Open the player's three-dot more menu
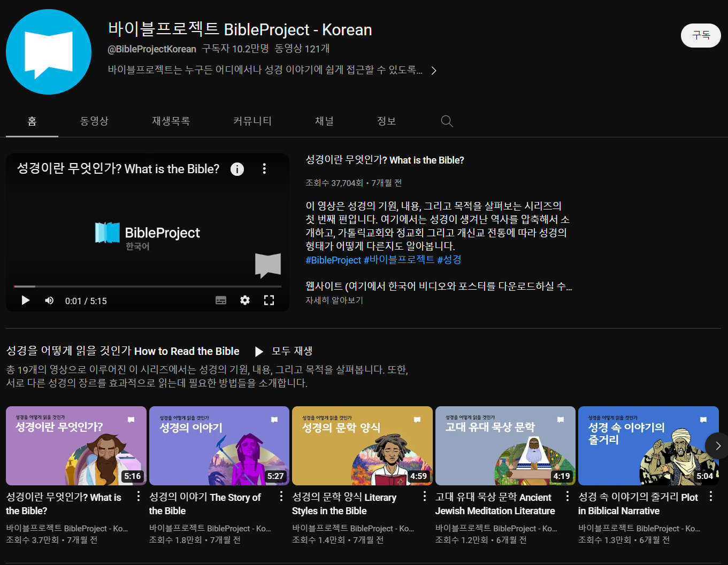 pyautogui.click(x=264, y=169)
